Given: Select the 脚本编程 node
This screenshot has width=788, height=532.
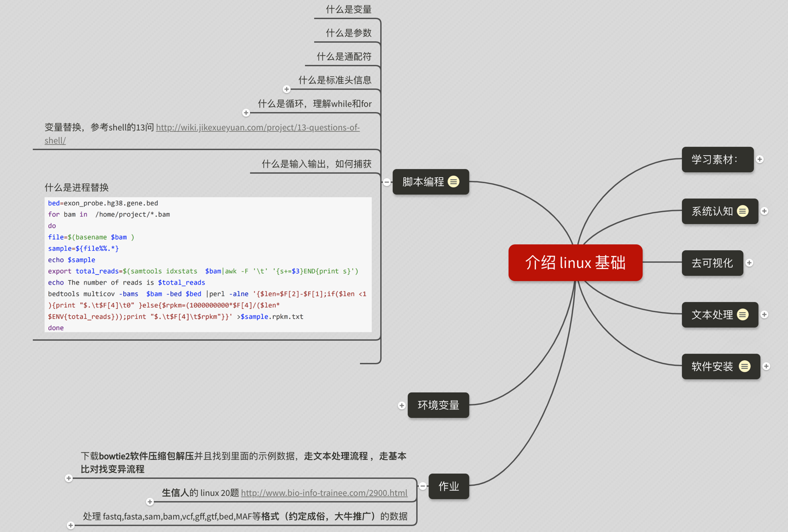Looking at the screenshot, I should (x=430, y=182).
